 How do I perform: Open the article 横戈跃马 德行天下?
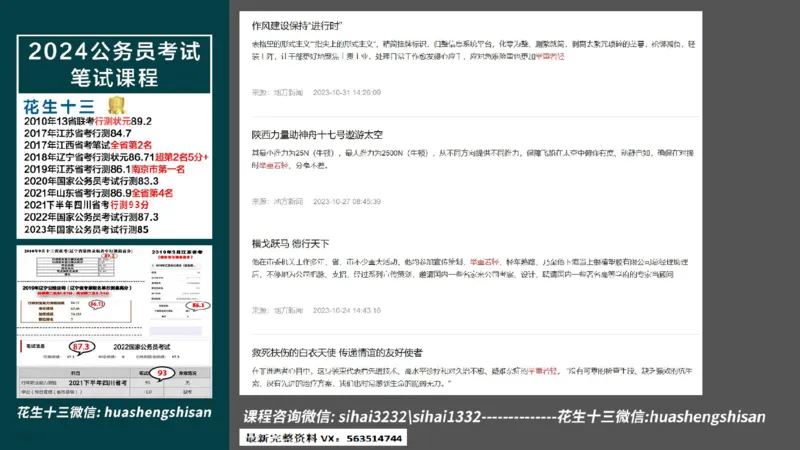click(x=290, y=244)
